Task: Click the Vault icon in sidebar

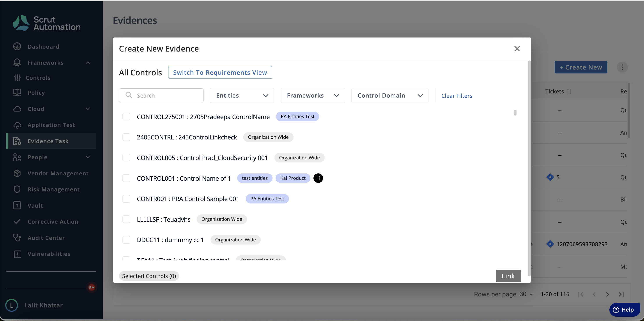Action: [17, 205]
